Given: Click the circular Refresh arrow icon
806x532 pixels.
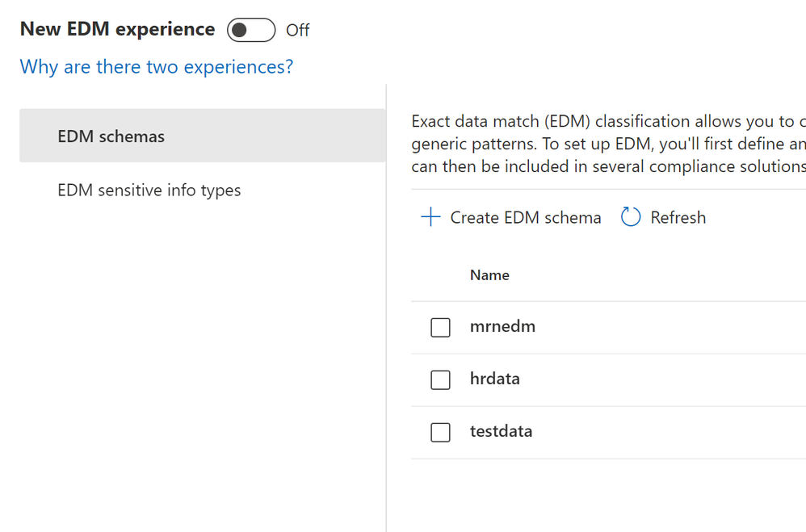Looking at the screenshot, I should tap(631, 217).
